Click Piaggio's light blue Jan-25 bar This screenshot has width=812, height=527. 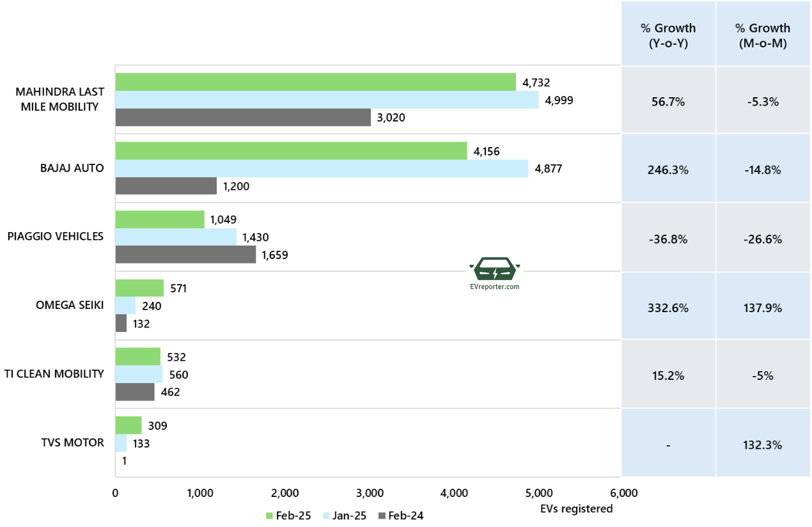(x=176, y=237)
